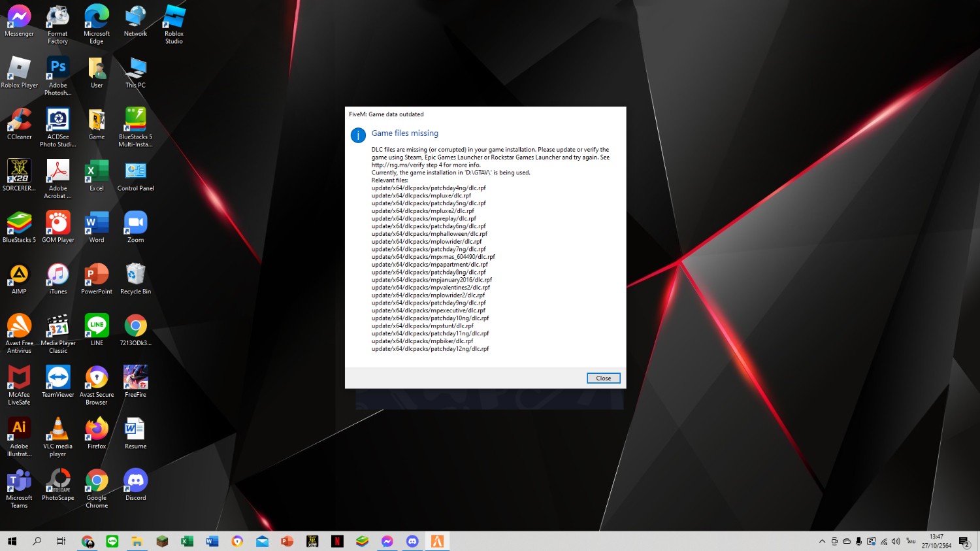980x551 pixels.
Task: Select the CCleaner desktop shortcut
Action: click(19, 125)
